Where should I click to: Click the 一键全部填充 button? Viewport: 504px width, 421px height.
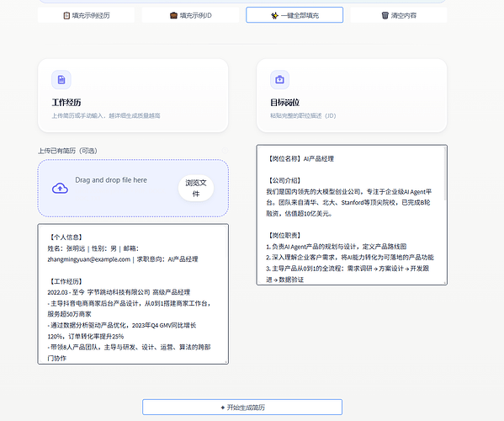click(294, 15)
